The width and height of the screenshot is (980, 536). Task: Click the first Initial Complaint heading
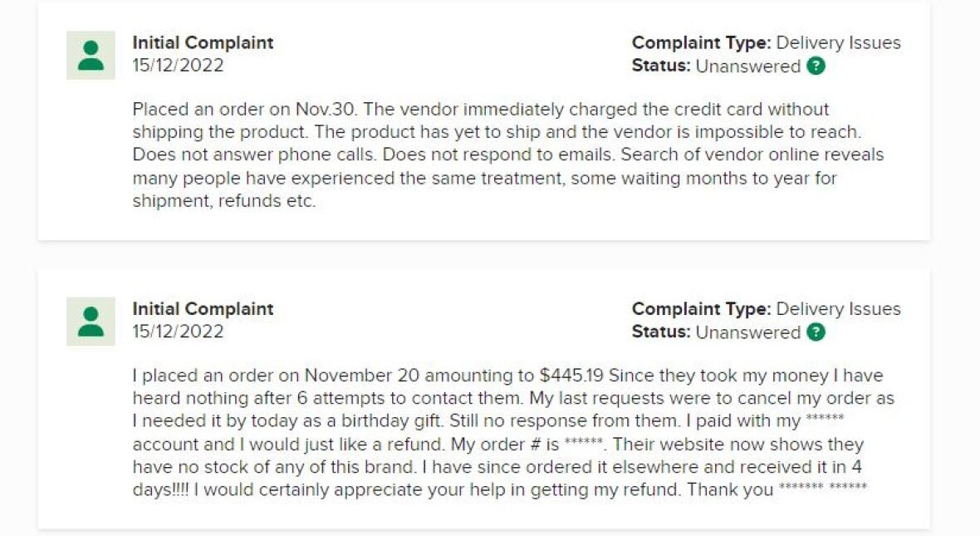tap(202, 42)
